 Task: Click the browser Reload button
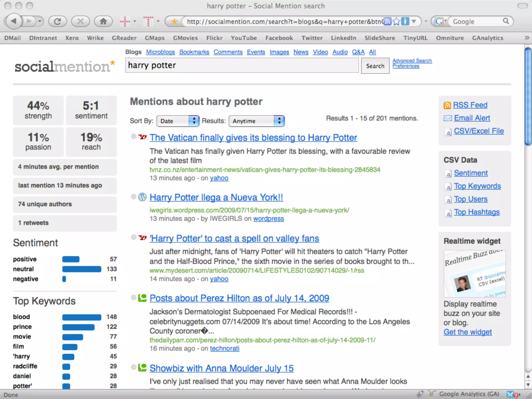coord(57,21)
